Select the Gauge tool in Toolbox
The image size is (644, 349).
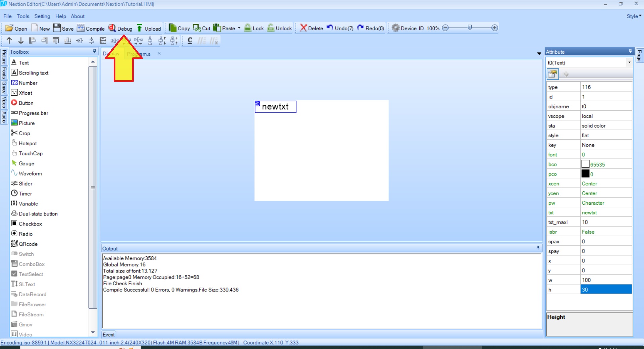point(26,163)
